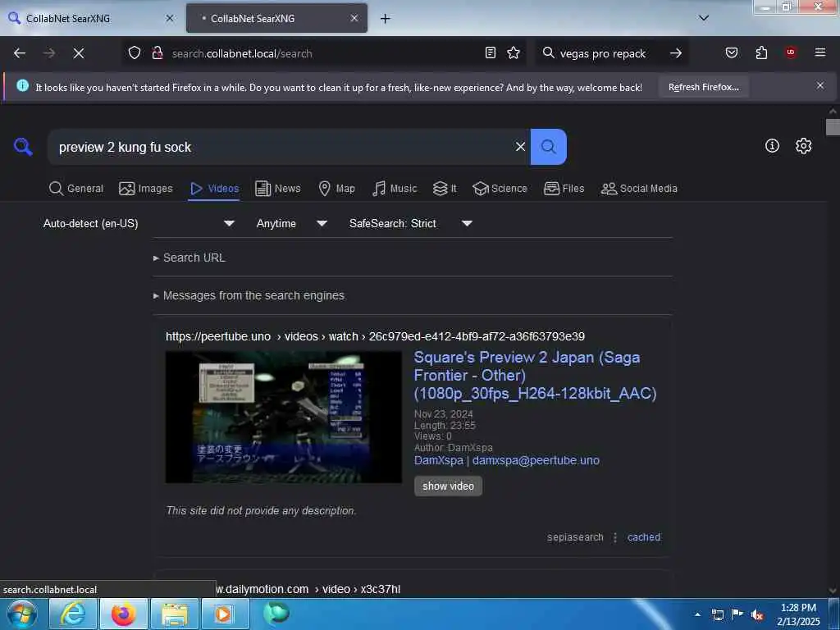Click the SearXNG logo magnifier icon
Viewport: 840px width, 630px height.
[x=23, y=146]
